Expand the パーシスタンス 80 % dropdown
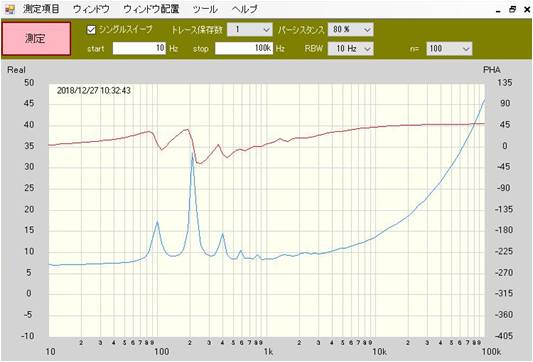 350,30
